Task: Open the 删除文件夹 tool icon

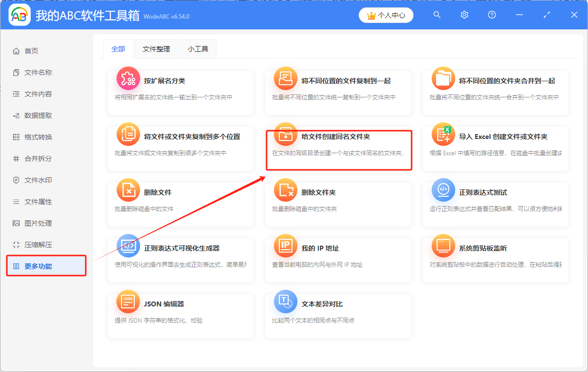Action: [x=286, y=190]
